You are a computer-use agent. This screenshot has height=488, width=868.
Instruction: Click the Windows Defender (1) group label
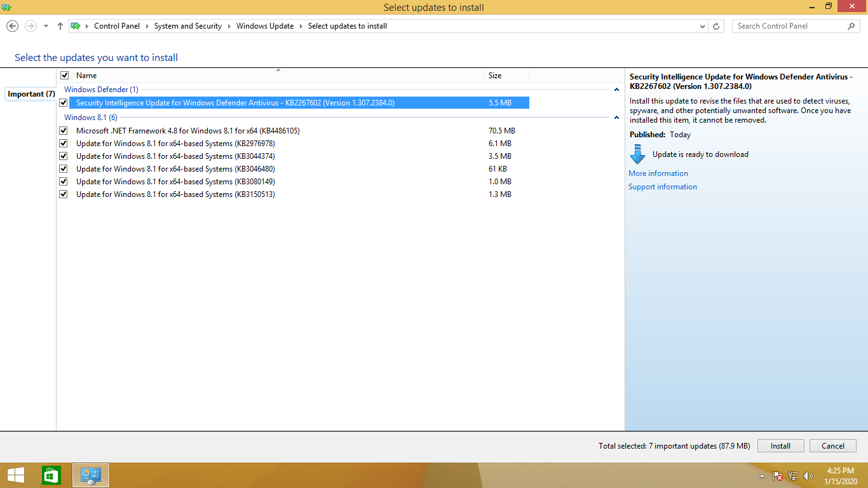tap(101, 90)
